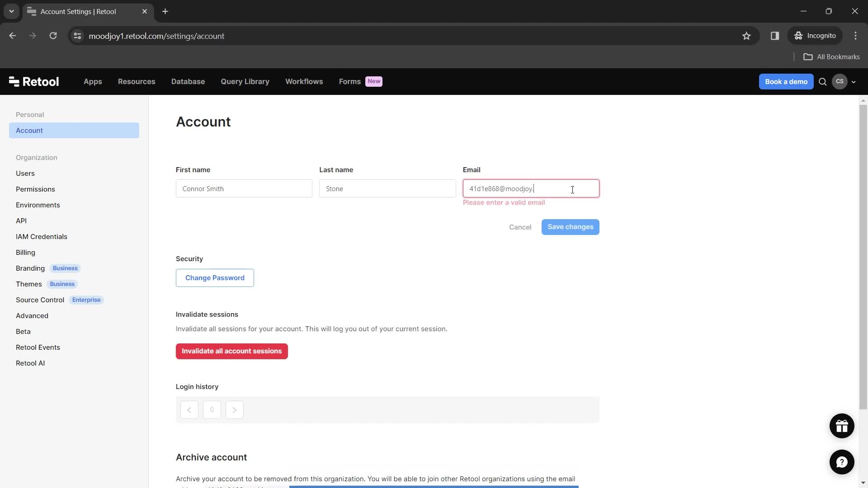Open the Database section

tap(188, 82)
